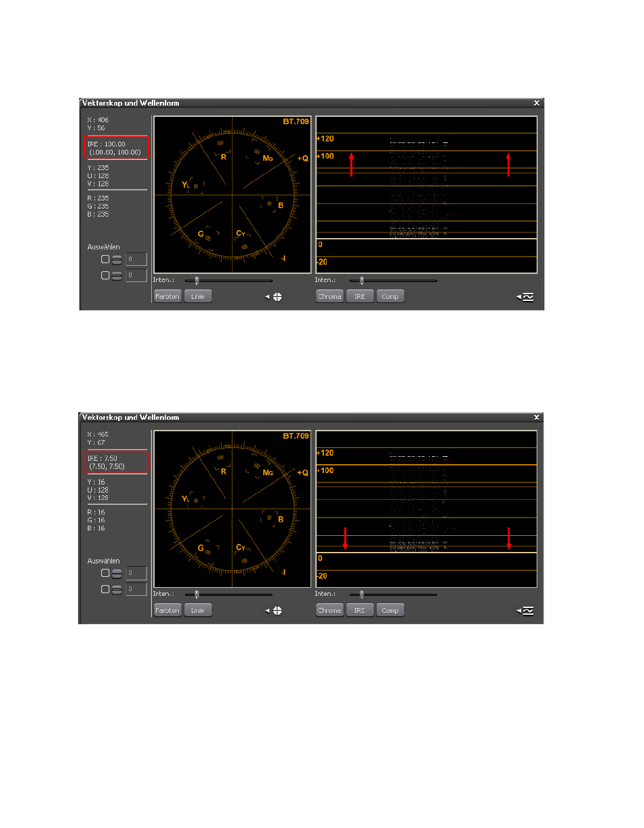The width and height of the screenshot is (644, 828).
Task: Click BT.709 label in the IRE 7.50 window
Action: [x=296, y=436]
